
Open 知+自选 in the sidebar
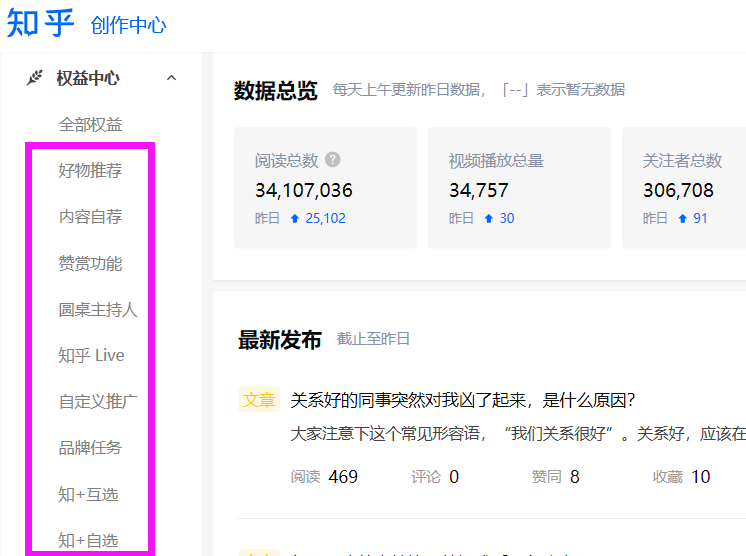coord(88,541)
